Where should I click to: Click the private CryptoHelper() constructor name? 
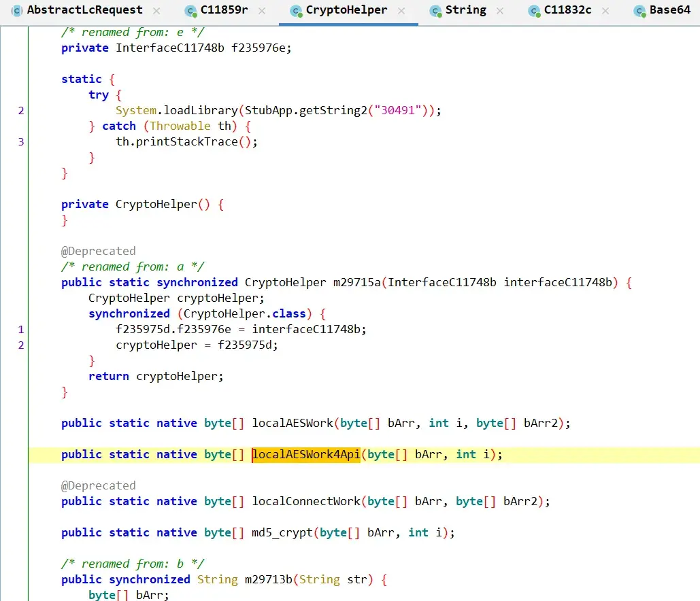[156, 205]
